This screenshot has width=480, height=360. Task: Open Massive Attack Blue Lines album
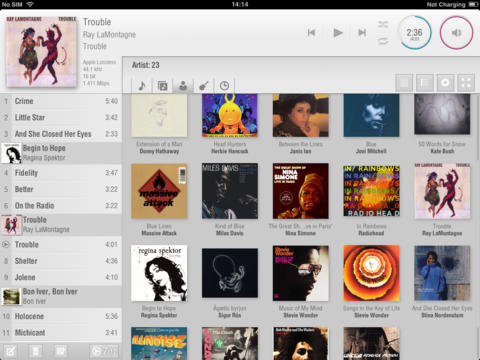pyautogui.click(x=159, y=191)
